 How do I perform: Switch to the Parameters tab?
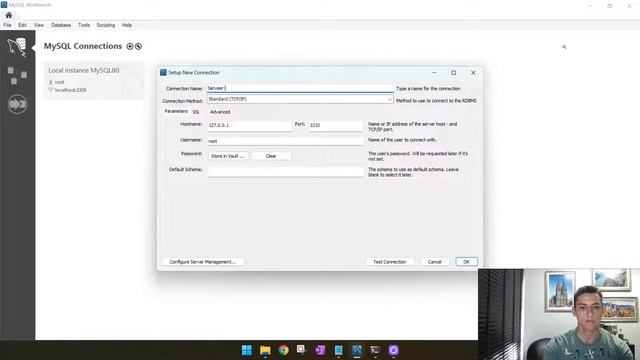pos(176,111)
